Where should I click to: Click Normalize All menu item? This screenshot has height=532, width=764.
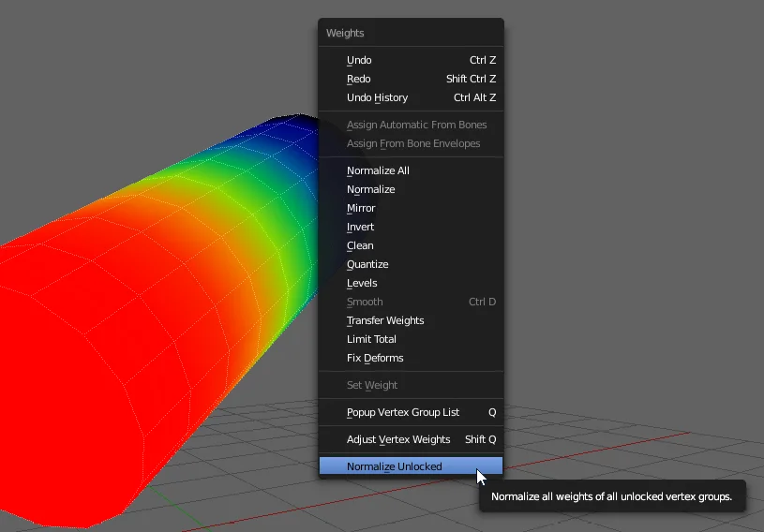pyautogui.click(x=378, y=170)
